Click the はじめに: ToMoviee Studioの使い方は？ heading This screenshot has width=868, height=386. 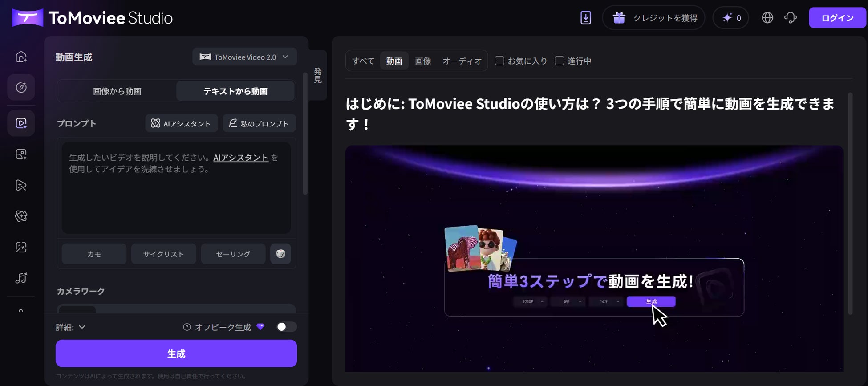click(590, 114)
